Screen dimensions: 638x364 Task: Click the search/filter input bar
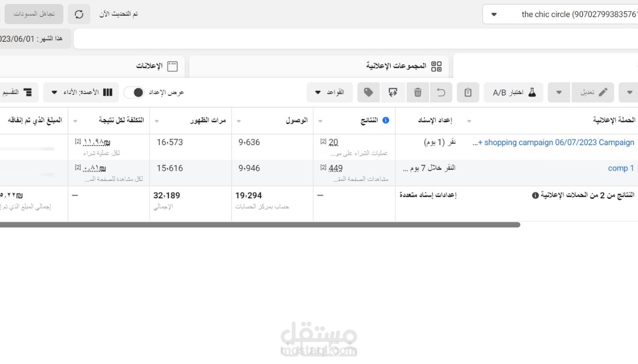356,39
